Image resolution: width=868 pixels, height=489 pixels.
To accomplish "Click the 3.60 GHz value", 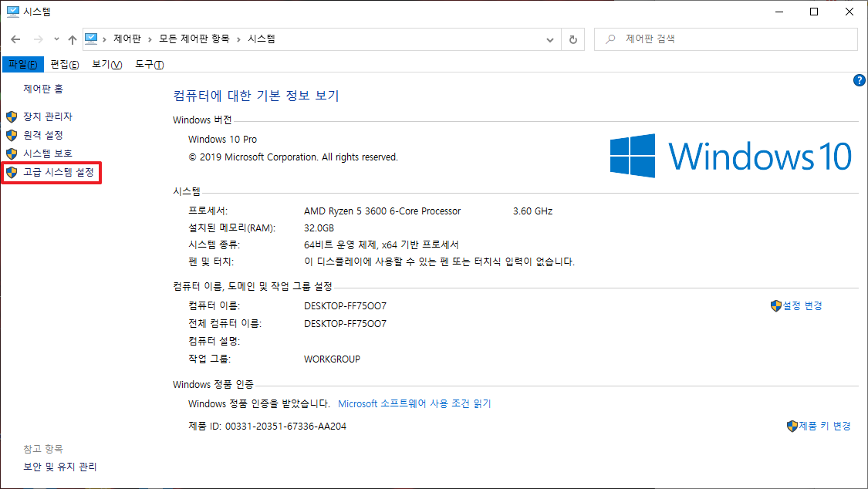I will pyautogui.click(x=532, y=211).
